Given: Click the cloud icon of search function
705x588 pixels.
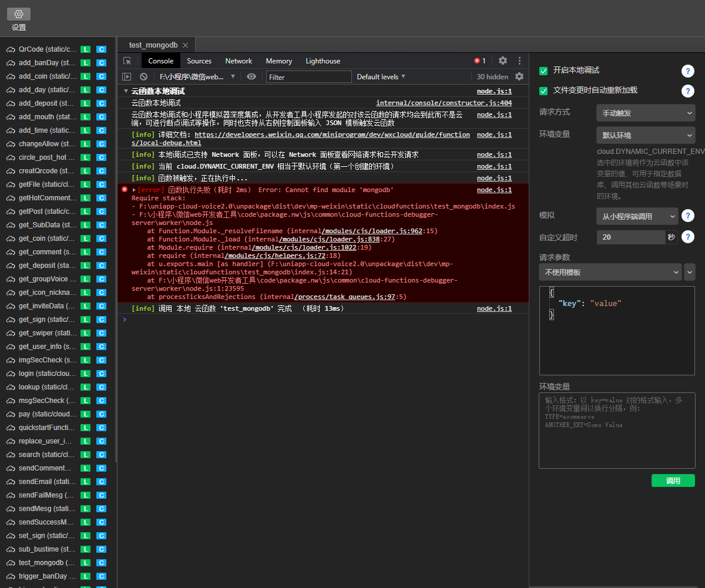Looking at the screenshot, I should [11, 455].
